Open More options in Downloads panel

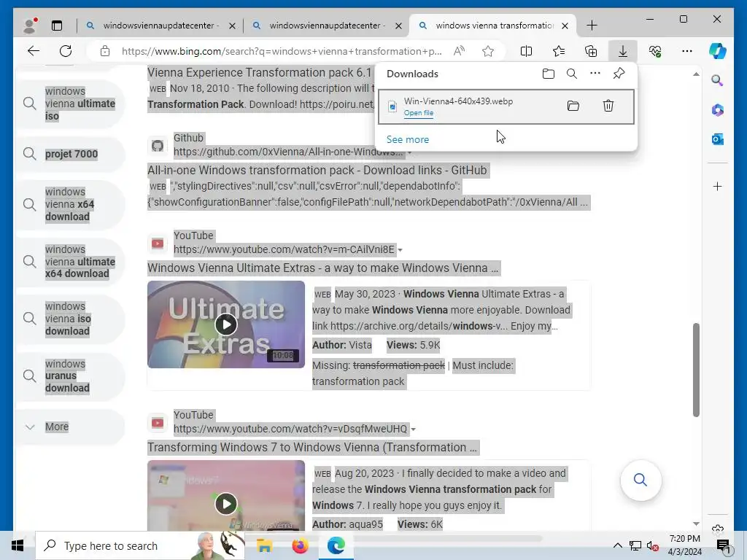595,74
